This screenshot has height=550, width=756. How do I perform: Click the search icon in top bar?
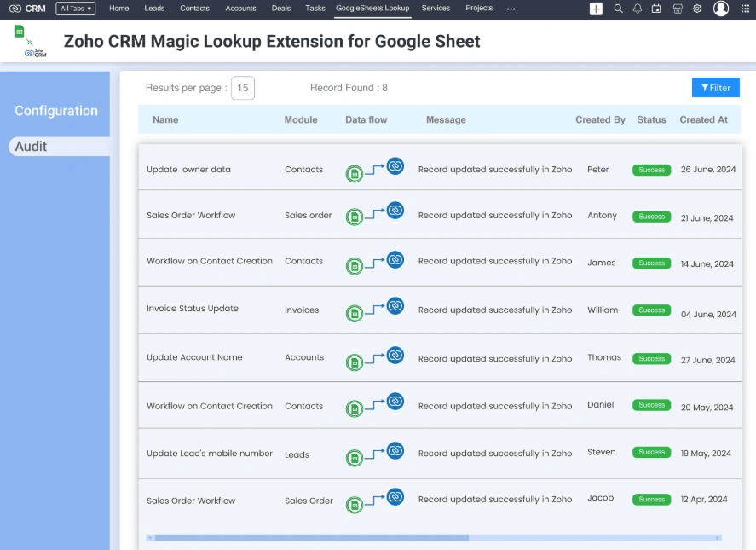[617, 9]
